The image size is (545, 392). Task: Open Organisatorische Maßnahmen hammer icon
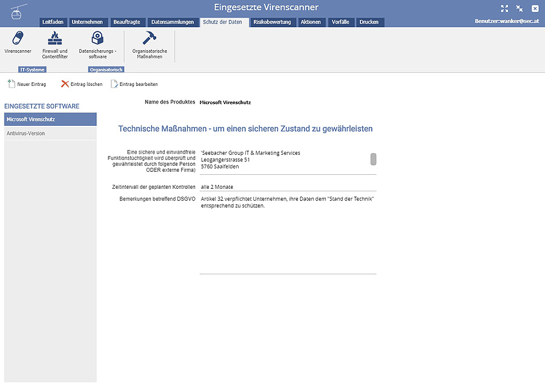[x=150, y=39]
